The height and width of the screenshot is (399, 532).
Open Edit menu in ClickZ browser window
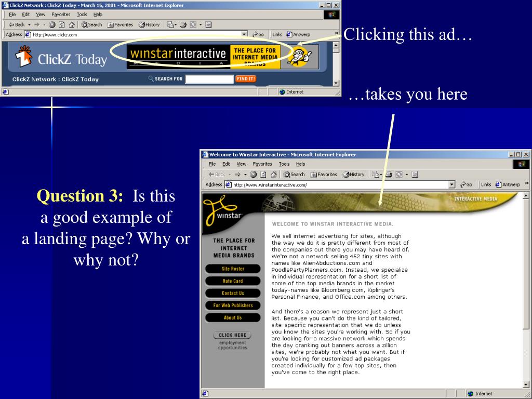(26, 15)
